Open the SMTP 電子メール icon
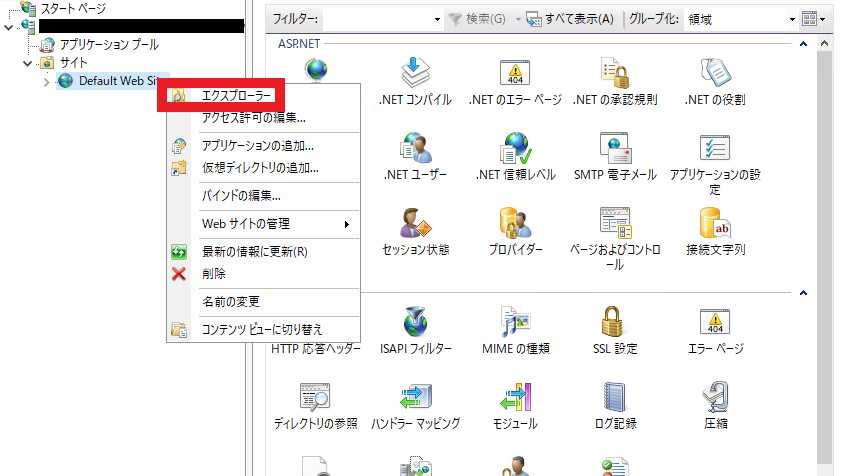 (615, 148)
